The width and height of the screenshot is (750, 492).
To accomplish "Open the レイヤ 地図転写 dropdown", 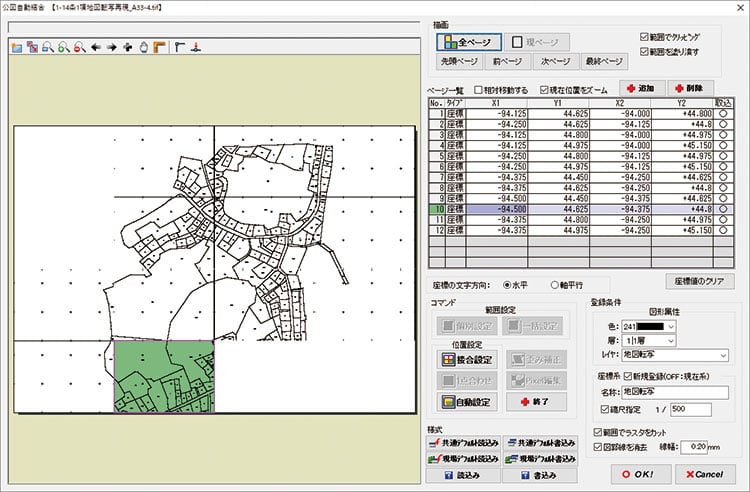I will coord(723,355).
